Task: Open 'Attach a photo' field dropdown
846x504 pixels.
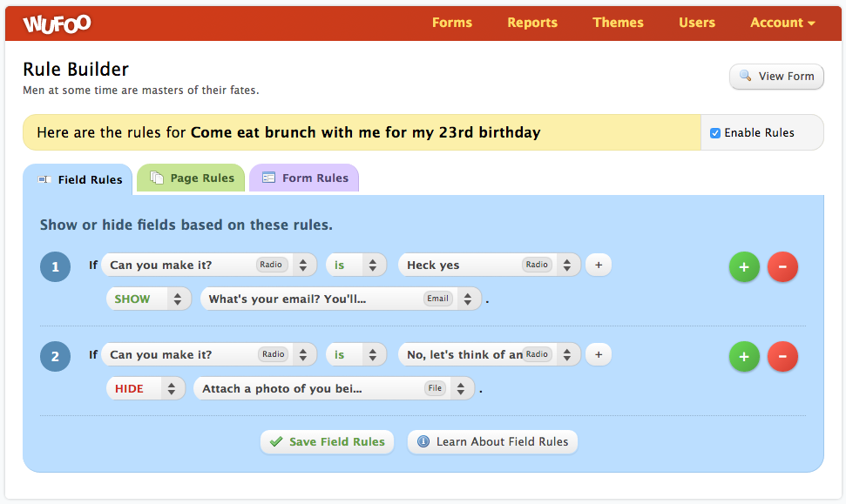Action: pyautogui.click(x=334, y=388)
